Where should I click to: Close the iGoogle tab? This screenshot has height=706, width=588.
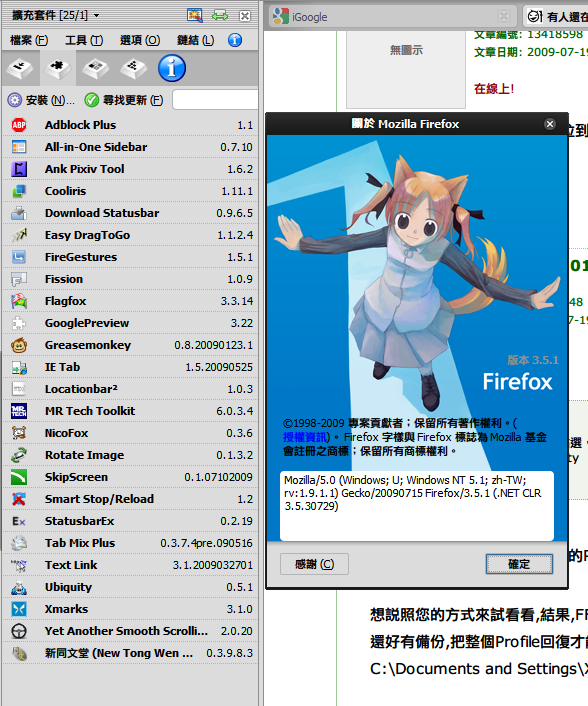pos(504,16)
